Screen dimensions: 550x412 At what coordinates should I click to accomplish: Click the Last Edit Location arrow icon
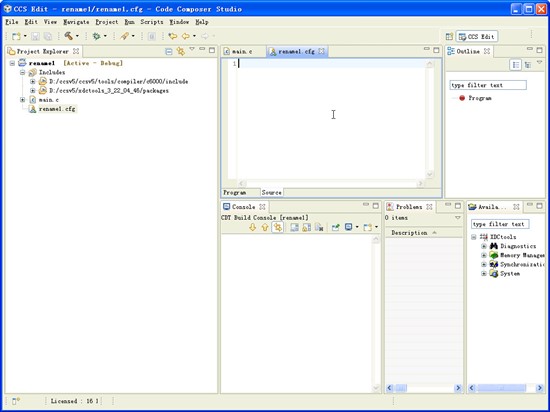[x=173, y=36]
